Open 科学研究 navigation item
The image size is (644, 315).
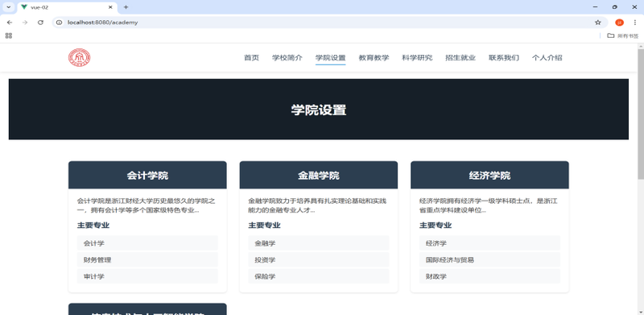tap(417, 58)
